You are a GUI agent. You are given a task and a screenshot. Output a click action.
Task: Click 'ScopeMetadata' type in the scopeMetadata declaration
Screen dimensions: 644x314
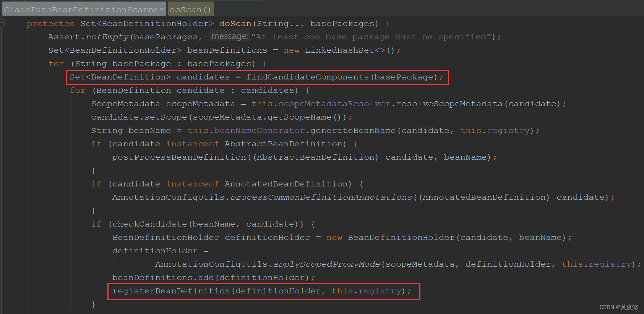pyautogui.click(x=126, y=104)
